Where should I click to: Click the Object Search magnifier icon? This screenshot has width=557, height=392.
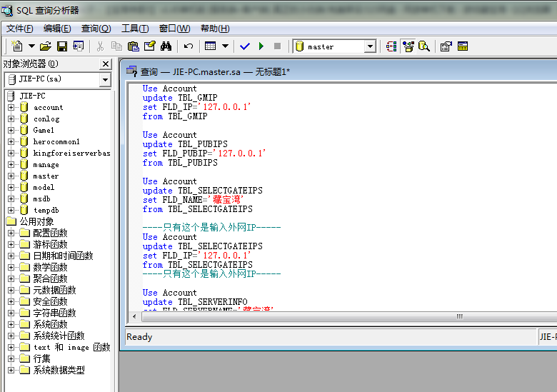coord(424,46)
